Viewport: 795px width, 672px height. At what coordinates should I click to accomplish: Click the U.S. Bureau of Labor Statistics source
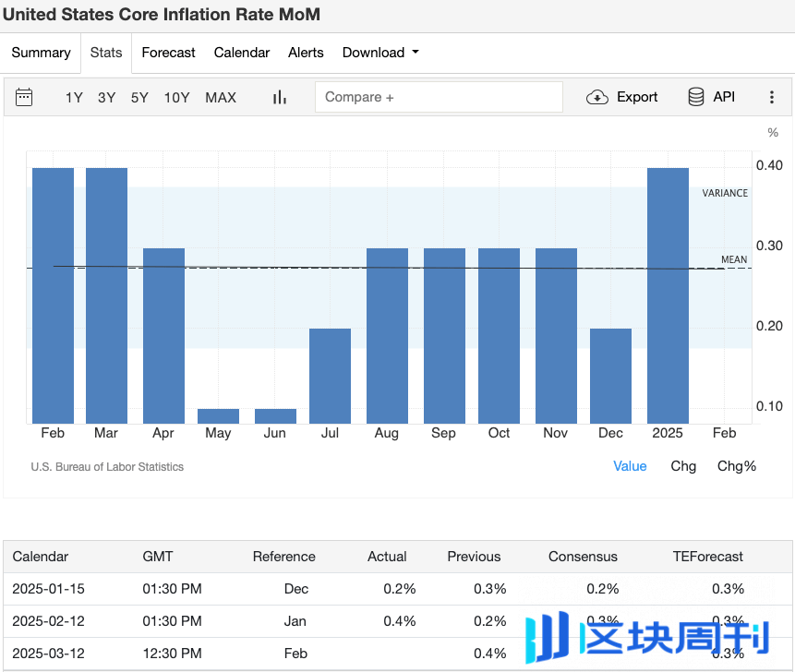coord(107,467)
